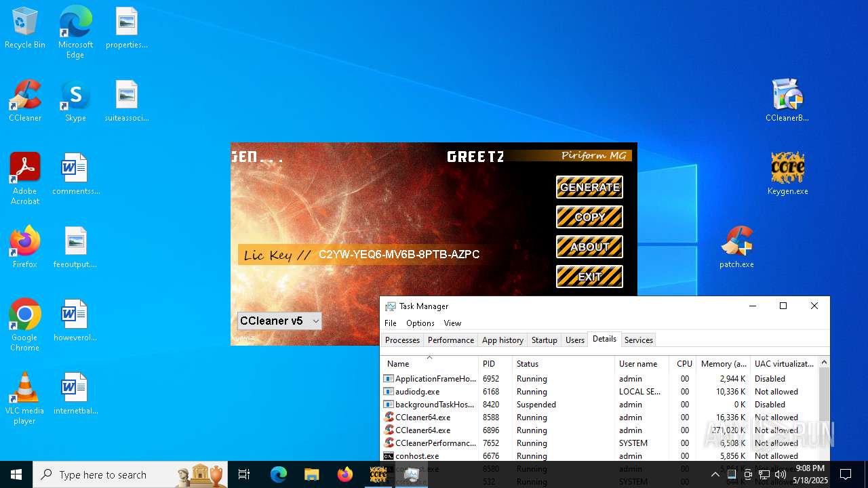
Task: Select the ApplicationFrameHo... process row
Action: [x=599, y=379]
